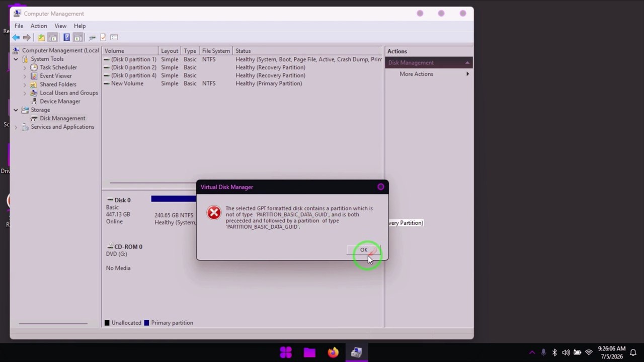Click the red error icon in the dialog

[214, 213]
